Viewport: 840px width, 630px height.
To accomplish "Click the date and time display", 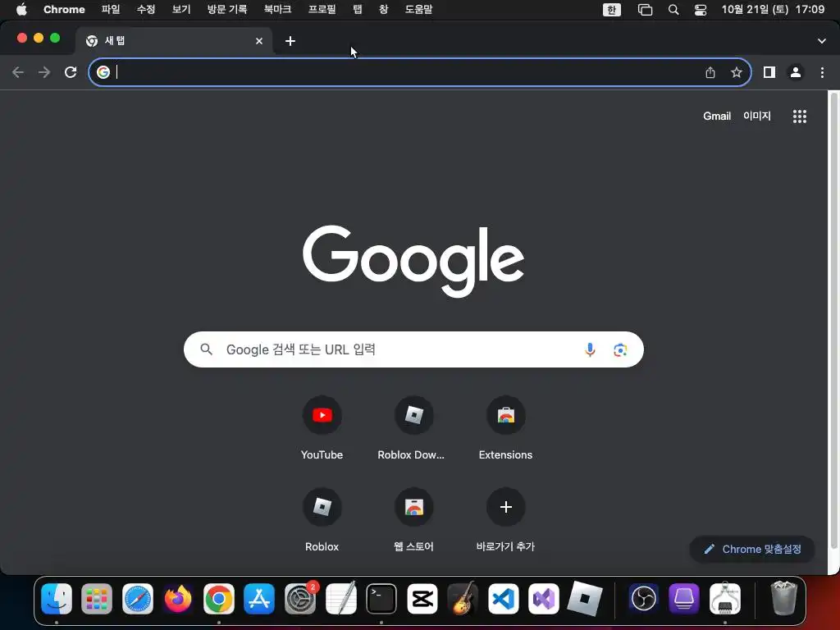I will click(773, 9).
